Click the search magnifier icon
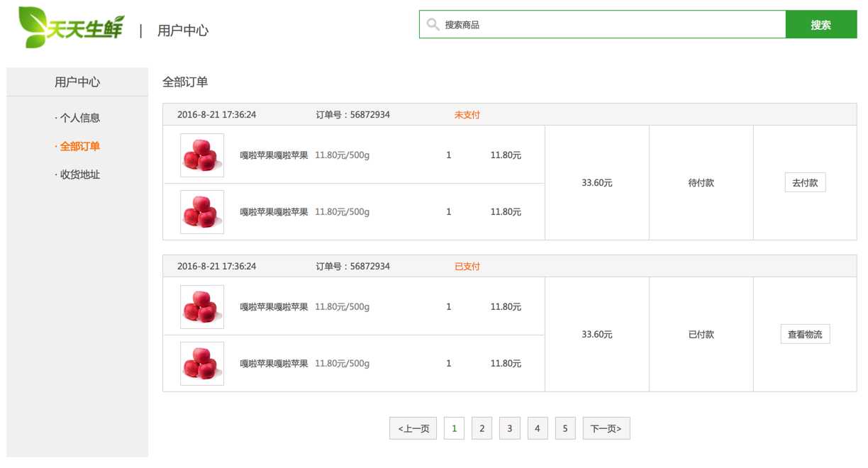The width and height of the screenshot is (868, 468). [x=433, y=25]
